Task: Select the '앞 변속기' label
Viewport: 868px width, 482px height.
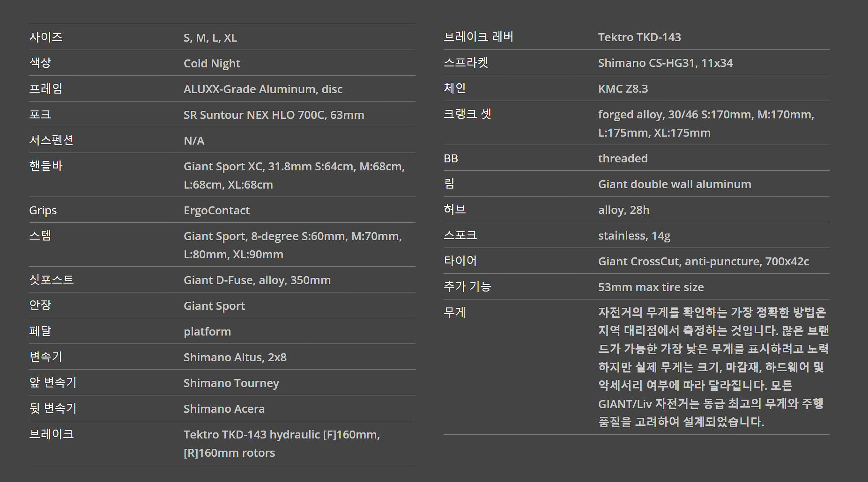Action: pyautogui.click(x=53, y=383)
